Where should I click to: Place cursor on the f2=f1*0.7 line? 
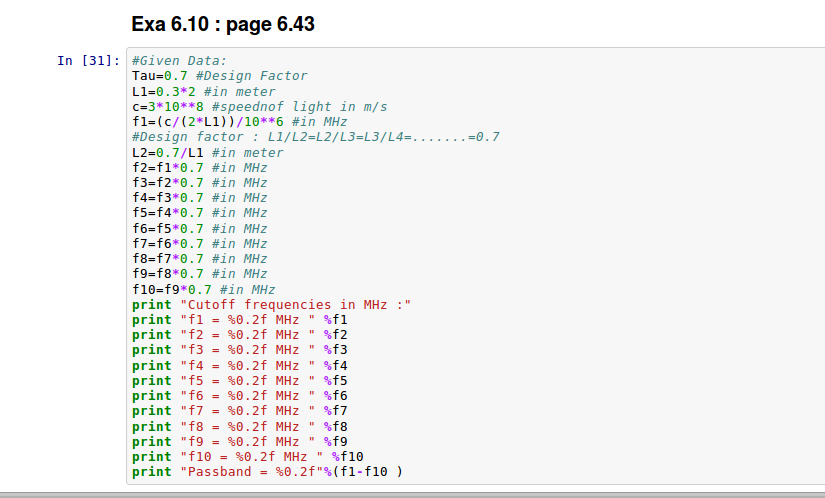199,167
